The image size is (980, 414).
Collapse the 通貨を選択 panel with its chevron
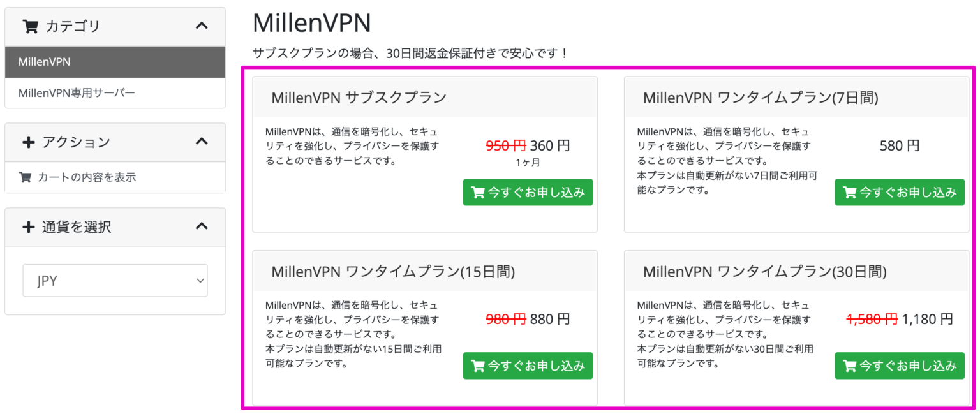pos(202,226)
